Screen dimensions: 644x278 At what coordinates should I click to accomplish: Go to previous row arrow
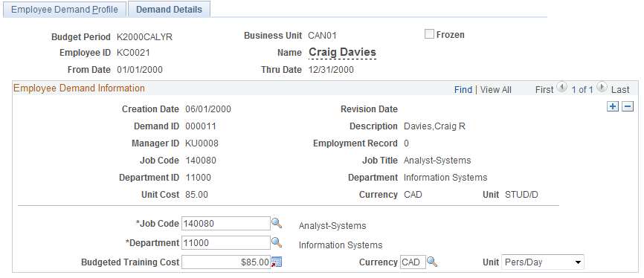point(561,87)
